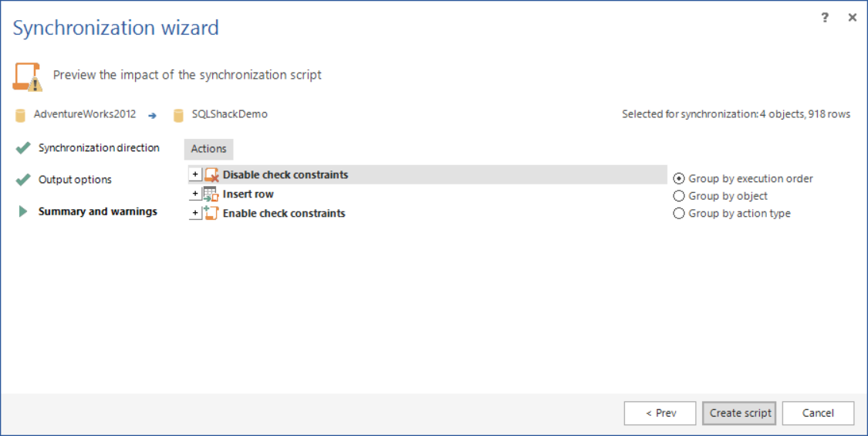Viewport: 868px width, 436px height.
Task: Click the help question mark icon
Action: [825, 18]
